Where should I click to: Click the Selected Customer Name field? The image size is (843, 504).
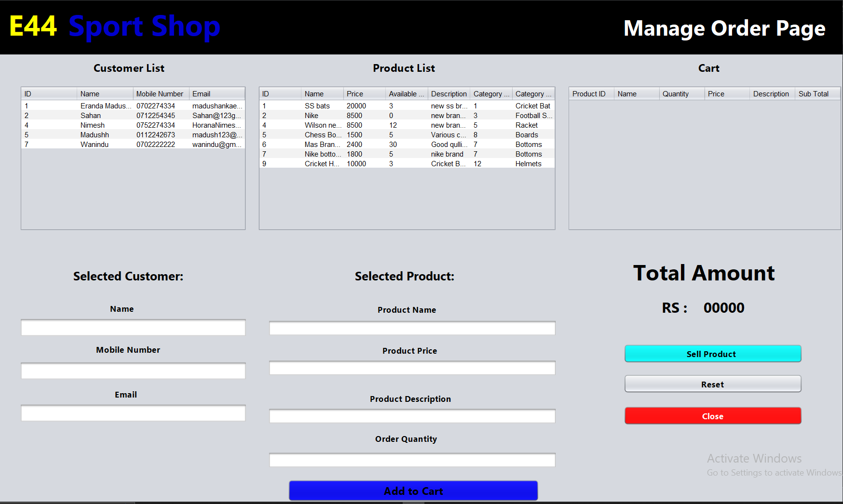133,328
